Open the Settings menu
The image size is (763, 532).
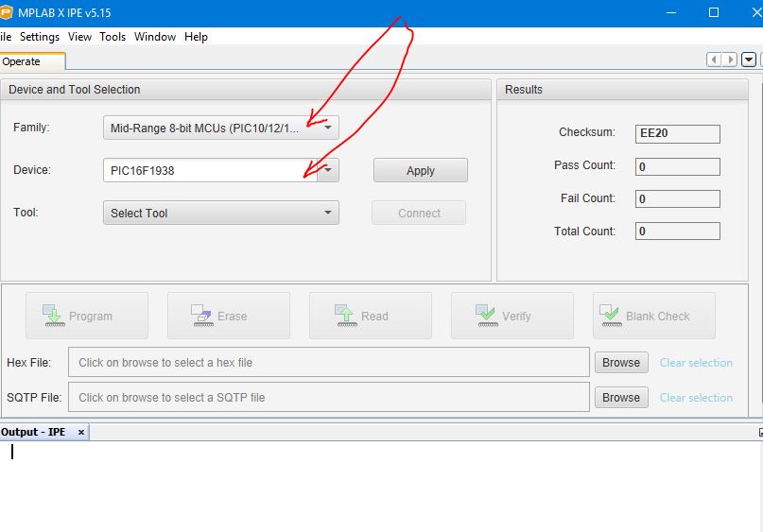coord(40,37)
